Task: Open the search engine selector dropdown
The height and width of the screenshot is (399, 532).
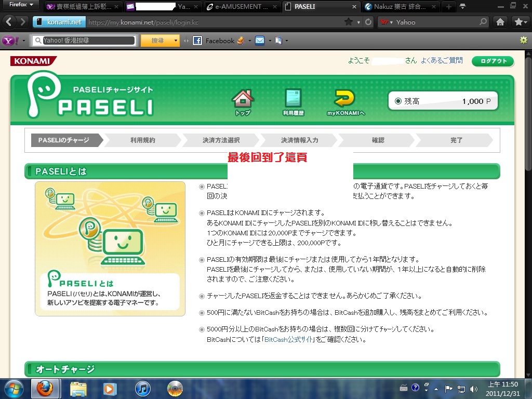Action: 386,22
